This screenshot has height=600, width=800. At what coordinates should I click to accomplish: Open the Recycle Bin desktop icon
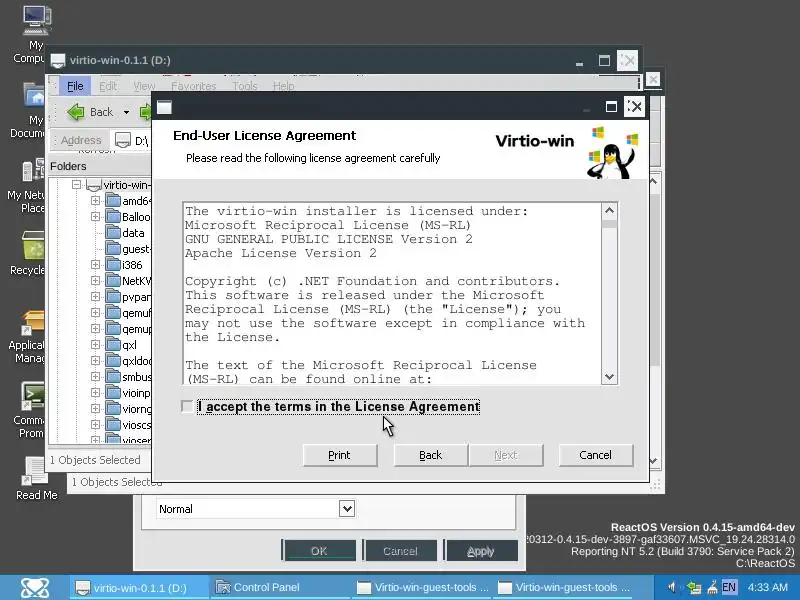(x=33, y=246)
